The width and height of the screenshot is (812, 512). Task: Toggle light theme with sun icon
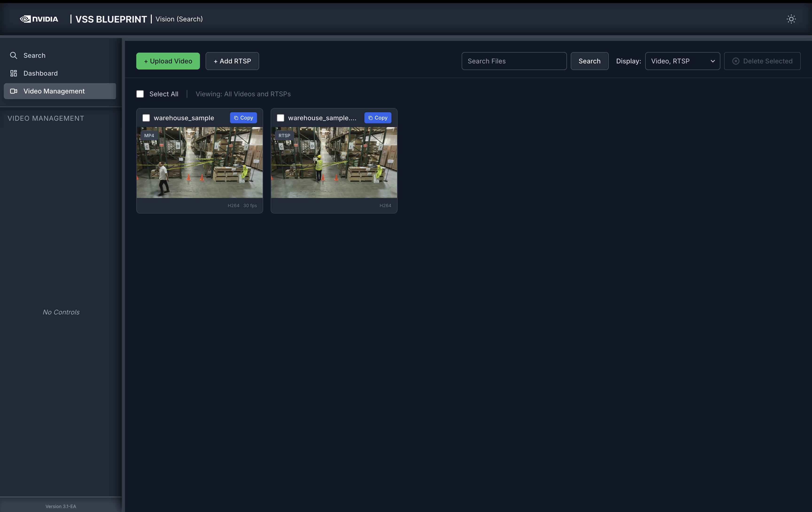click(791, 19)
